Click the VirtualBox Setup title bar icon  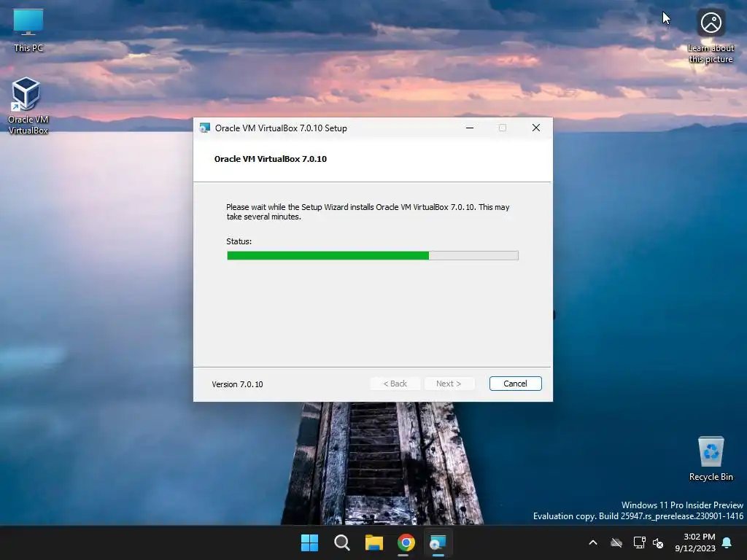205,128
